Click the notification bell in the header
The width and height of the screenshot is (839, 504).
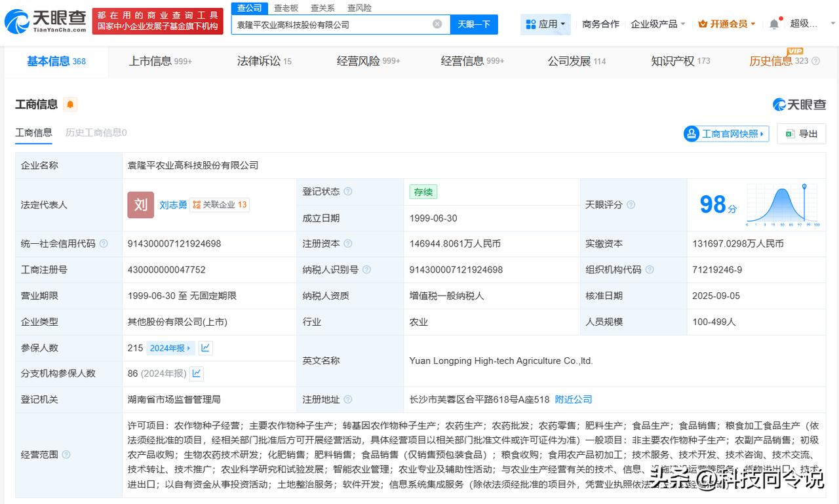pyautogui.click(x=774, y=24)
